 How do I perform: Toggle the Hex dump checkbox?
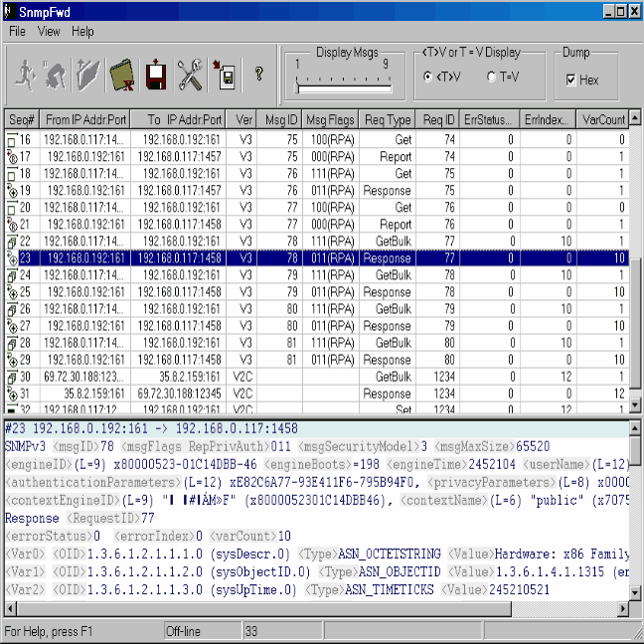pos(571,80)
